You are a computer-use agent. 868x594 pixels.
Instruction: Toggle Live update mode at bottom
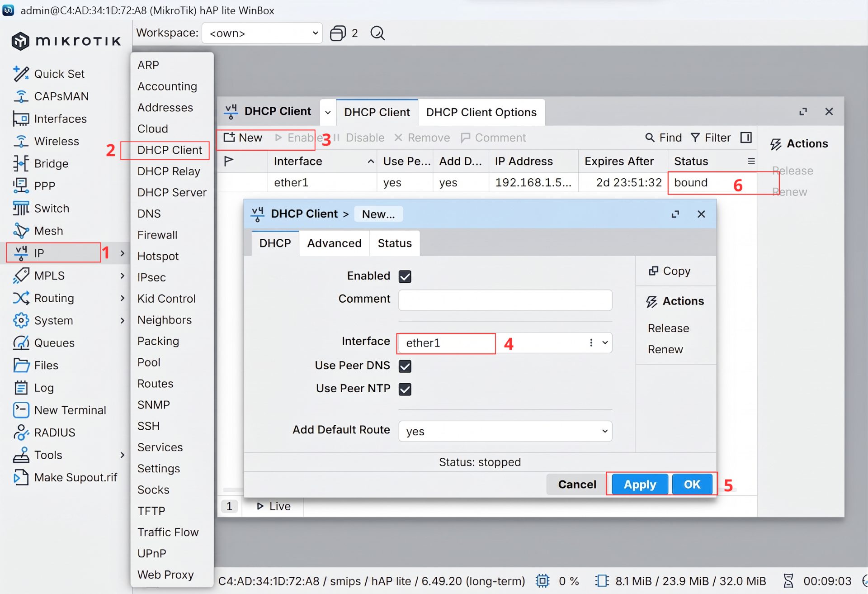[x=274, y=506]
